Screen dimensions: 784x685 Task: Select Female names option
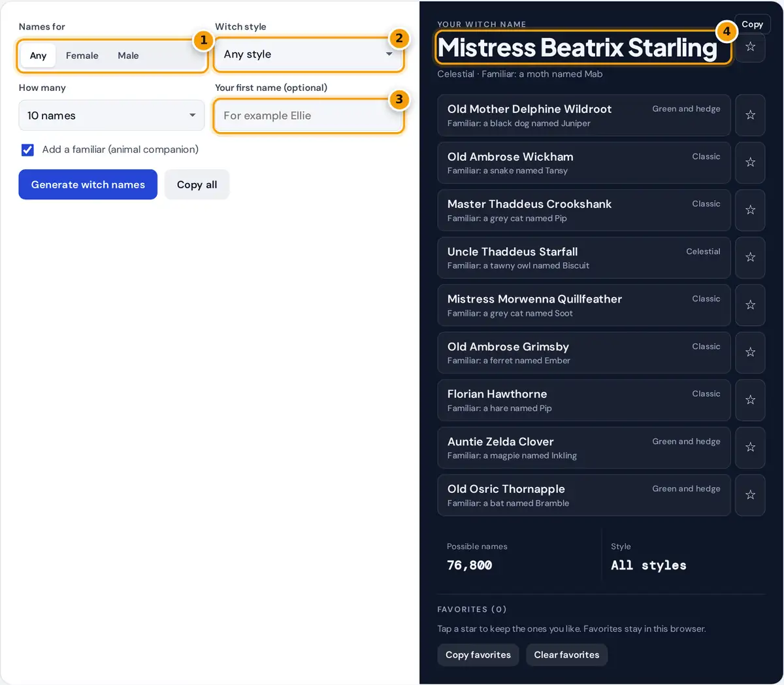tap(82, 56)
